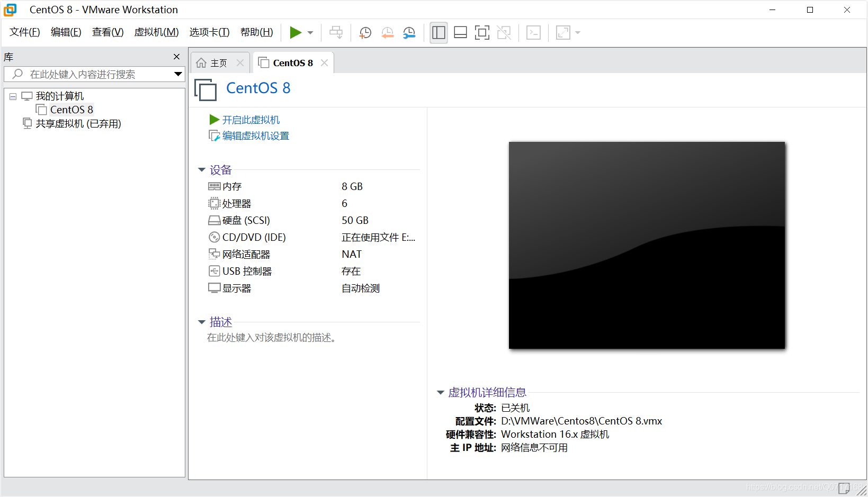The width and height of the screenshot is (868, 497).
Task: Select 共享虚拟机 (已弃用) tree item
Action: [x=78, y=123]
